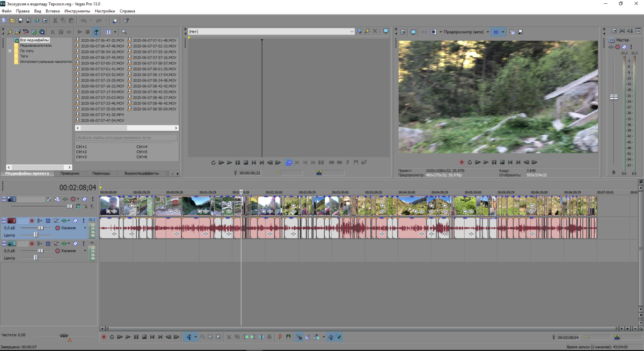The width and height of the screenshot is (644, 351).
Task: Expand the По типу tree node
Action: [10, 51]
